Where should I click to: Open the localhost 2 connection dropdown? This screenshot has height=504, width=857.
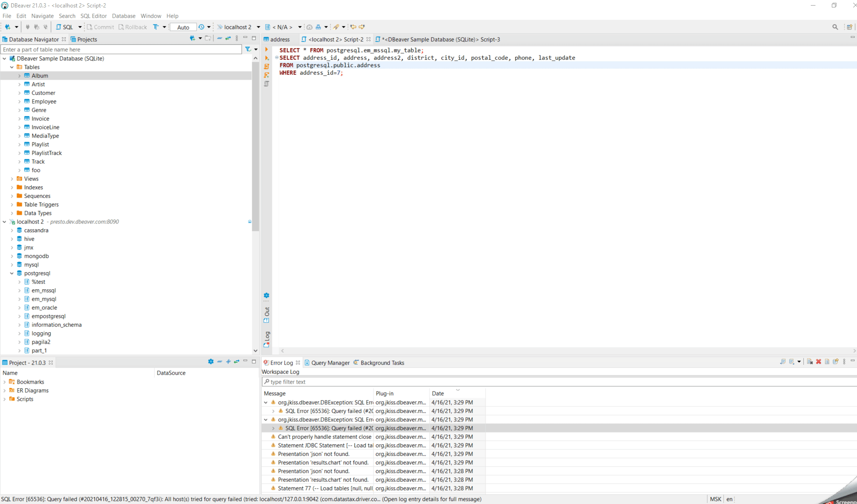(x=258, y=27)
